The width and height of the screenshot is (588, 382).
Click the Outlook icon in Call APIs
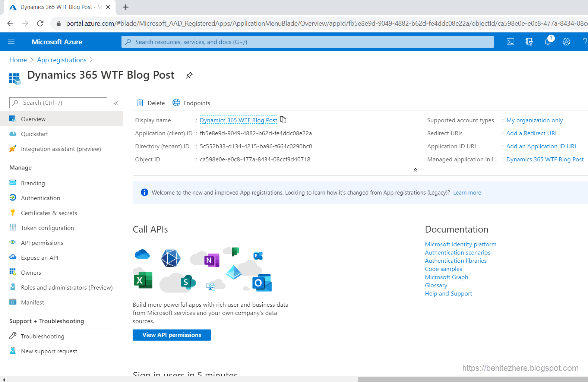coord(262,283)
